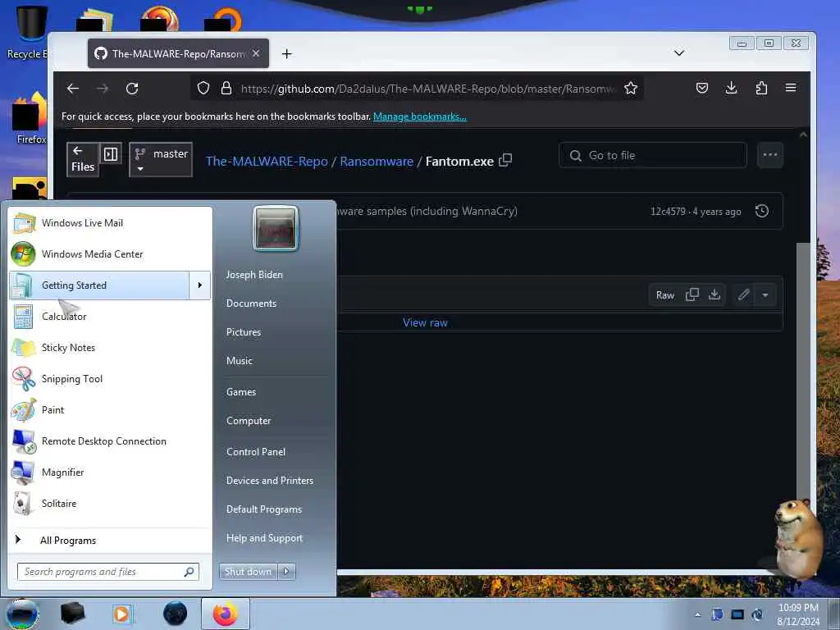The image size is (840, 630).
Task: Expand All Programs in Start menu
Action: (x=110, y=540)
